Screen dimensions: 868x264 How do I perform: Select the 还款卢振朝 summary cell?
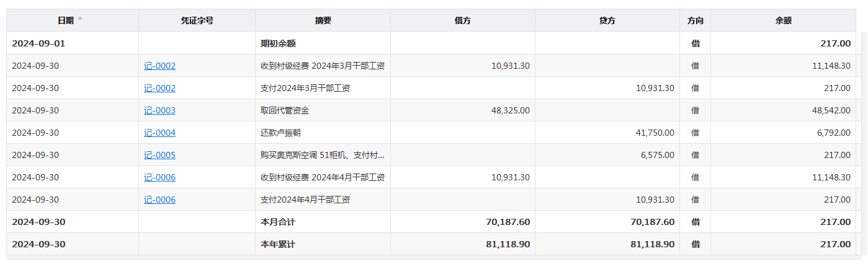(280, 133)
